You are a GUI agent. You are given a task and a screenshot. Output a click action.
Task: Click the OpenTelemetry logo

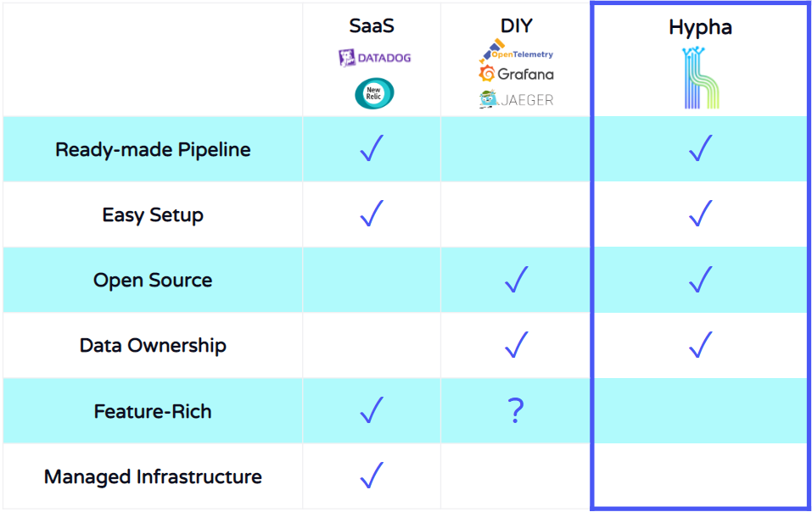tap(516, 51)
